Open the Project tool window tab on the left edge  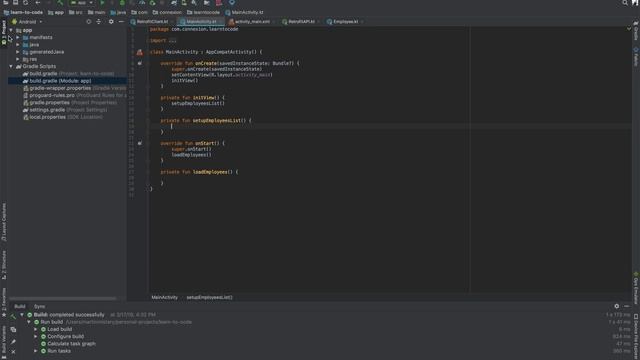point(4,32)
